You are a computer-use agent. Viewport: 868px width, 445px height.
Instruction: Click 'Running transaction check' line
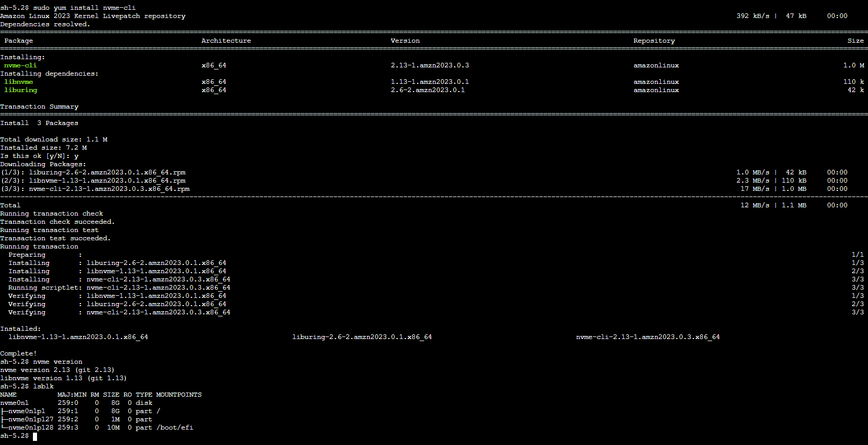coord(51,213)
